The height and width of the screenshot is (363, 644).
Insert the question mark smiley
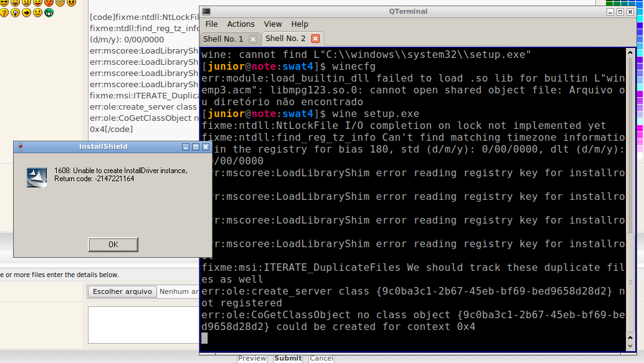4,12
